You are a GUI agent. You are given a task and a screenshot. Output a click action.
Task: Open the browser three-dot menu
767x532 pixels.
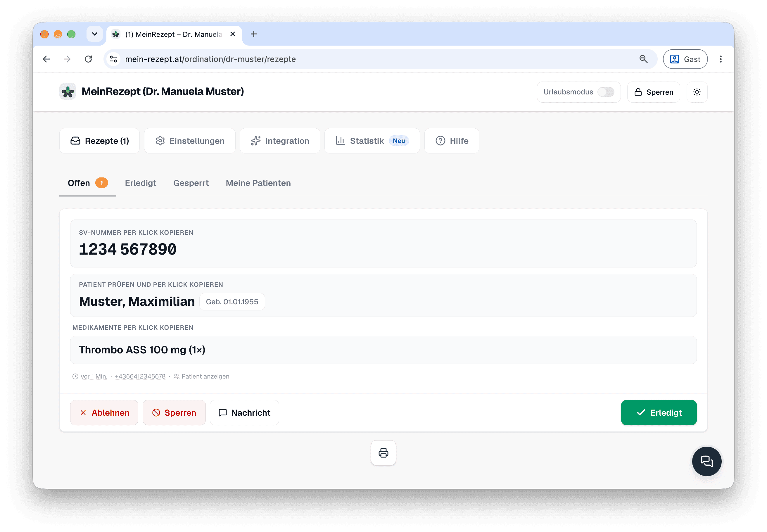[x=721, y=59]
